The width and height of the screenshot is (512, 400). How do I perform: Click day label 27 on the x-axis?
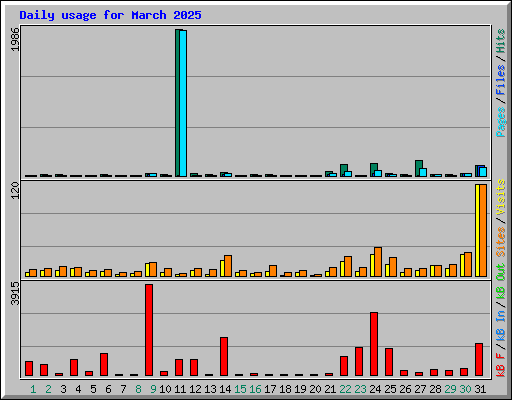point(420,389)
